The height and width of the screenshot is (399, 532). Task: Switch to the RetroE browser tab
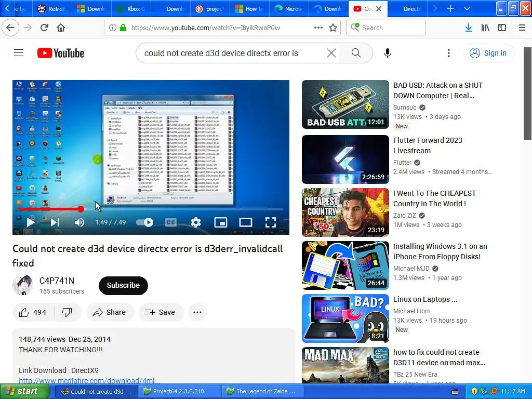click(x=52, y=9)
